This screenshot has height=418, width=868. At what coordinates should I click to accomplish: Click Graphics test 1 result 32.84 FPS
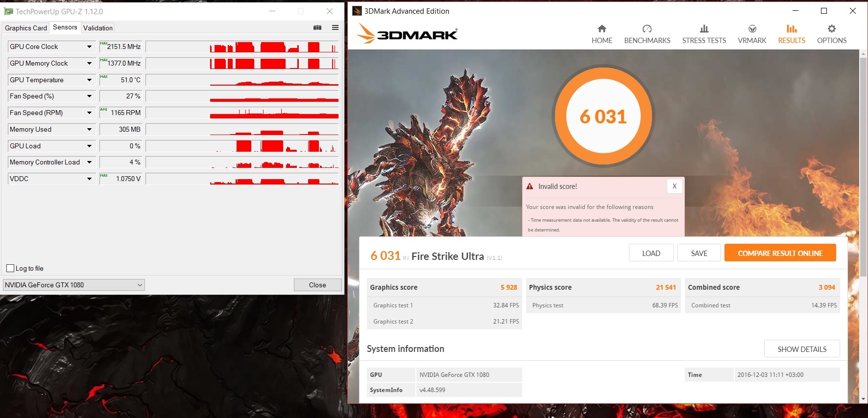(506, 305)
